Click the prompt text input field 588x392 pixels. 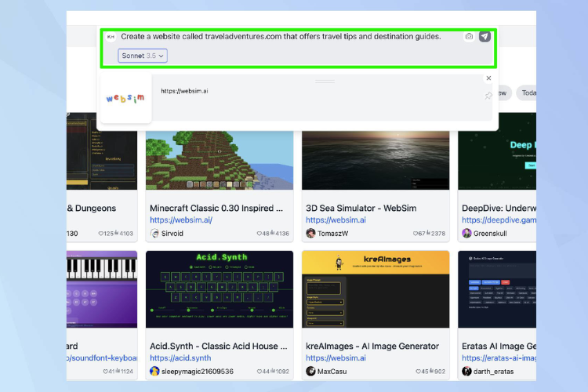click(281, 36)
